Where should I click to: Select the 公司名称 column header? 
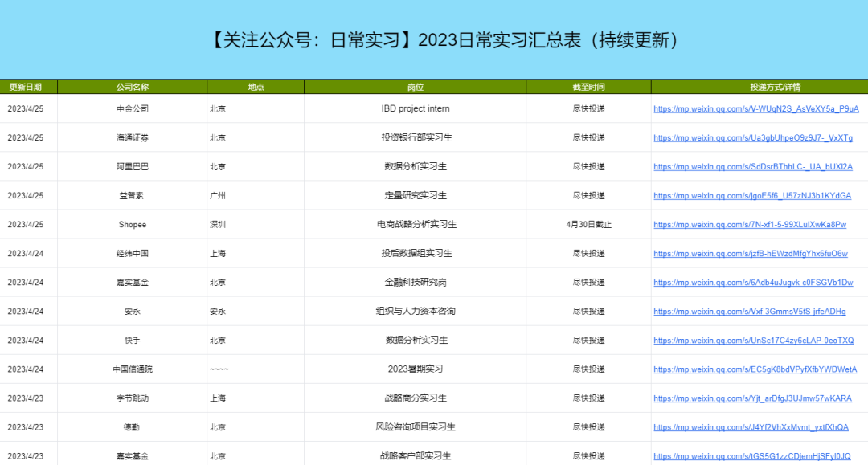coord(133,87)
